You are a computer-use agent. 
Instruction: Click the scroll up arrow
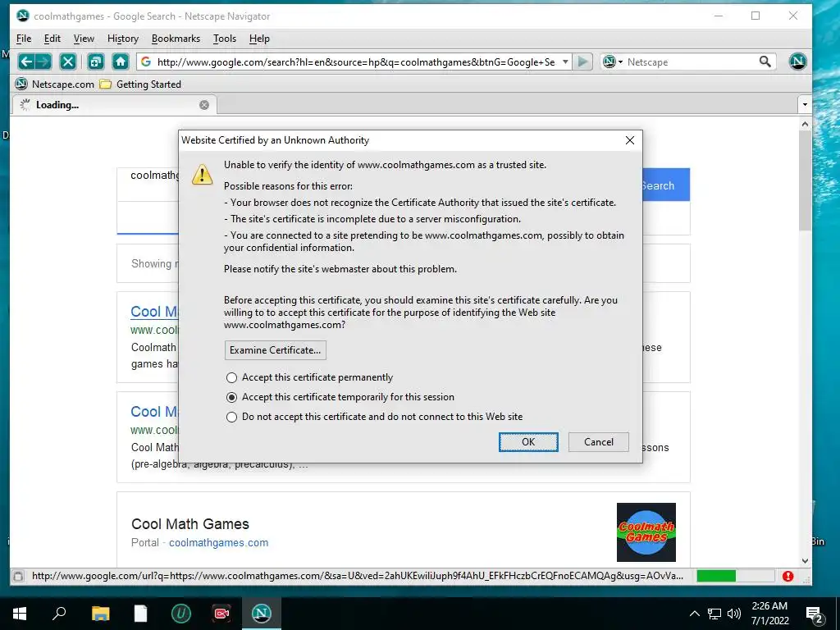pos(805,125)
